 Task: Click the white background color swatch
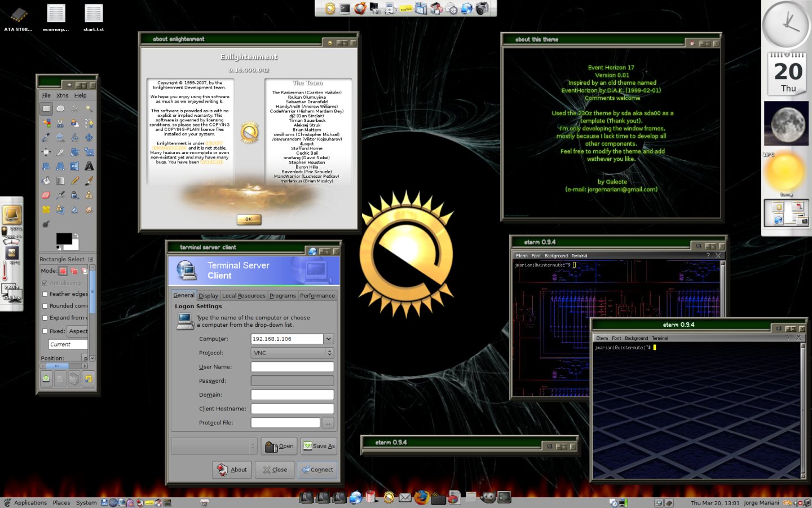[x=73, y=246]
